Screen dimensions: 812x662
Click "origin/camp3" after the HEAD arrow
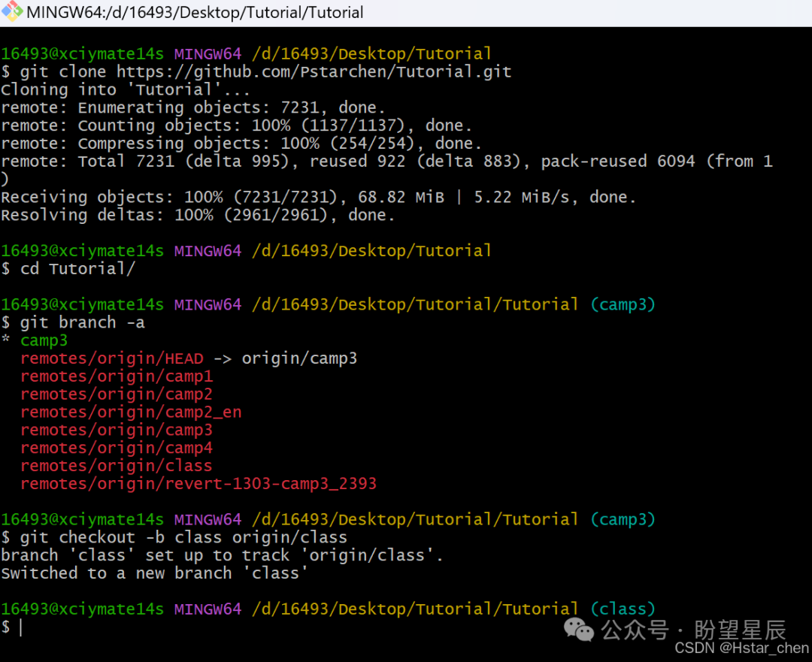[x=299, y=358]
